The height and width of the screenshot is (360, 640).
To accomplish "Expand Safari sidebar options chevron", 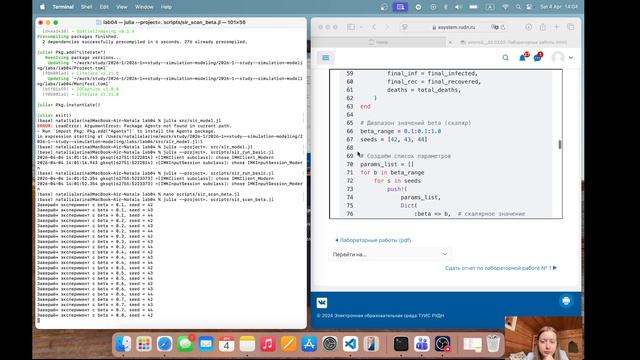I will pyautogui.click(x=361, y=27).
